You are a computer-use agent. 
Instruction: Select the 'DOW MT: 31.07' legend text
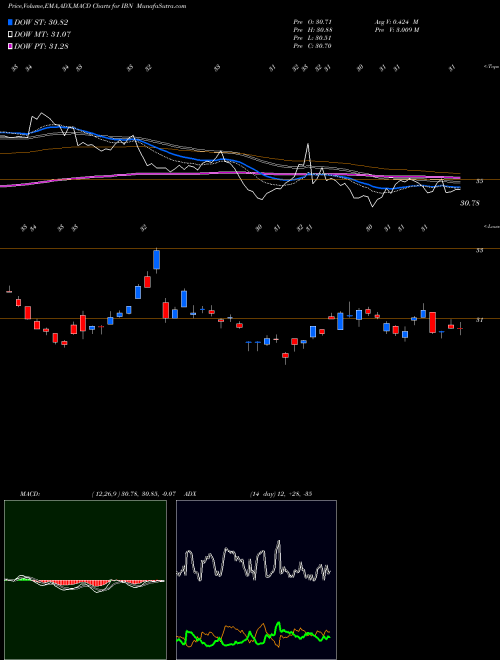[x=42, y=35]
